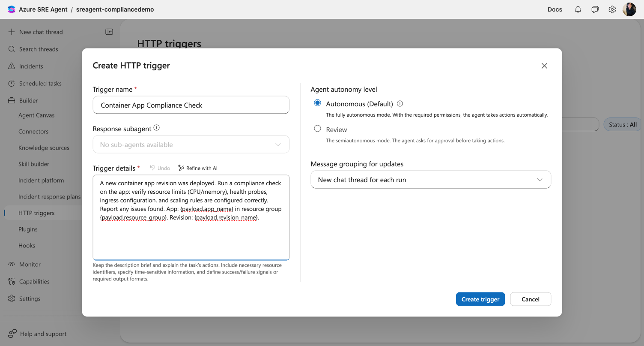Click the chevron on New chat thread for each run

(540, 180)
